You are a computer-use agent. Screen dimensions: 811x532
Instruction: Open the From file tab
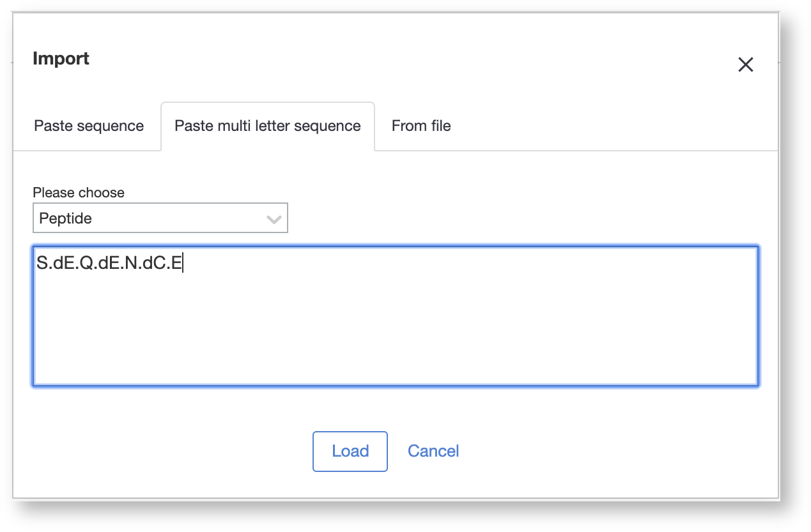[x=421, y=126]
